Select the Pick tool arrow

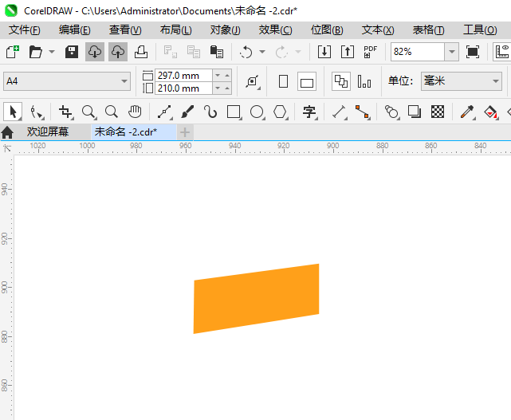[13, 112]
